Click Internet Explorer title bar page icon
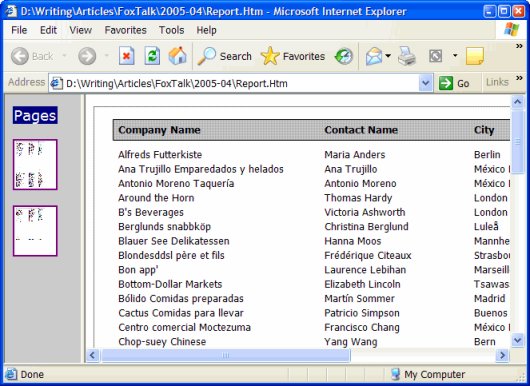The image size is (530, 386). 11,11
